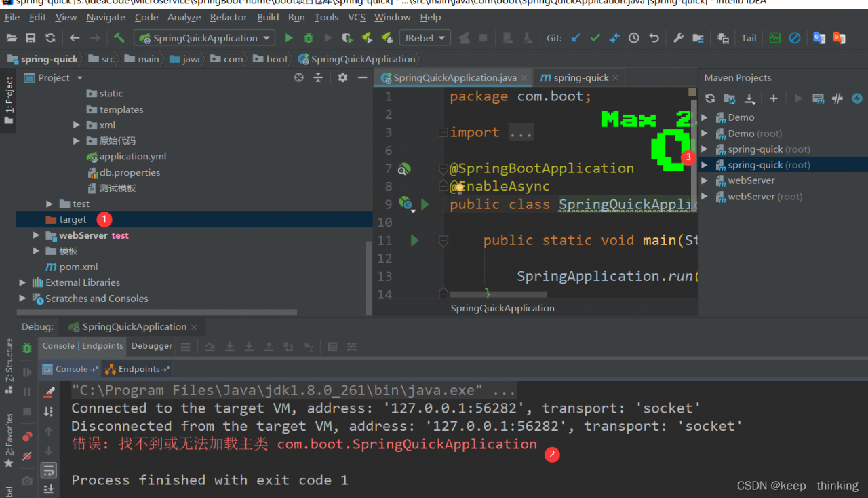Click the locate target icon in the Project panel
This screenshot has height=498, width=868.
pos(299,78)
